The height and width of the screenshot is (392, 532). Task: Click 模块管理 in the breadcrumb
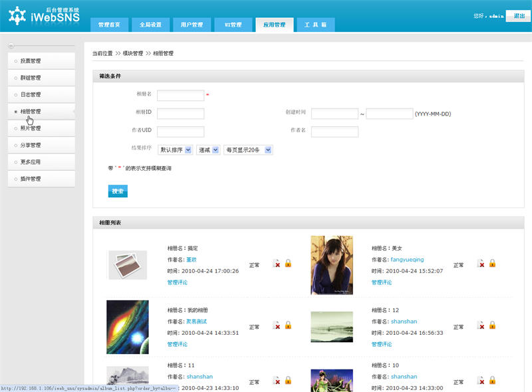(x=132, y=53)
